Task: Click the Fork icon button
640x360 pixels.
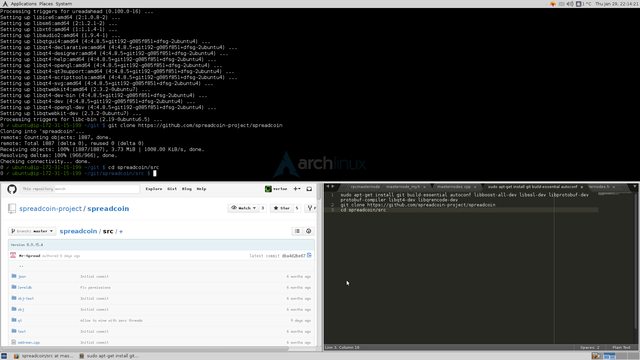Action: (x=311, y=208)
